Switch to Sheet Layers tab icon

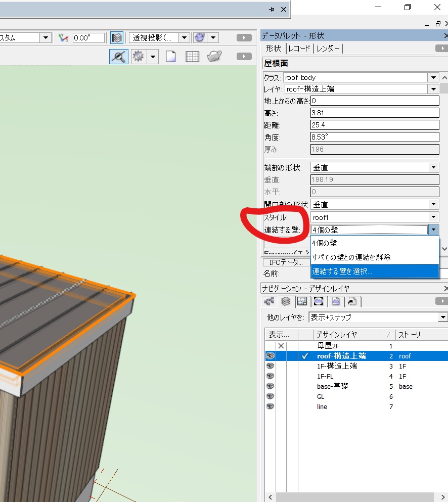302,302
